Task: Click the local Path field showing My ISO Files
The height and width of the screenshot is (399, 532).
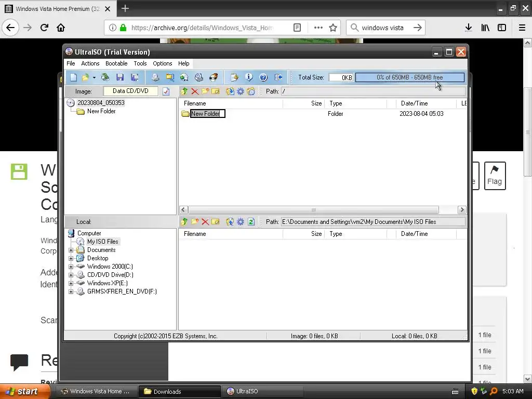Action: (x=373, y=221)
